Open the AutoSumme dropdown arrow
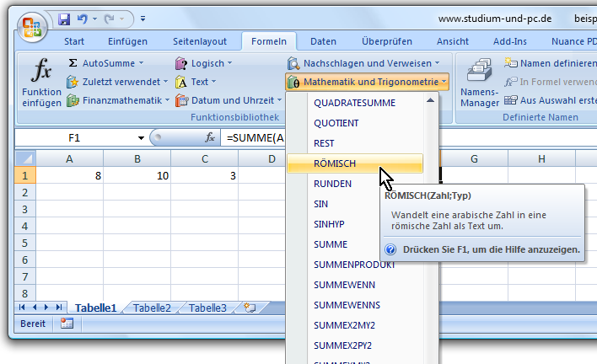597x364 pixels. pos(142,63)
